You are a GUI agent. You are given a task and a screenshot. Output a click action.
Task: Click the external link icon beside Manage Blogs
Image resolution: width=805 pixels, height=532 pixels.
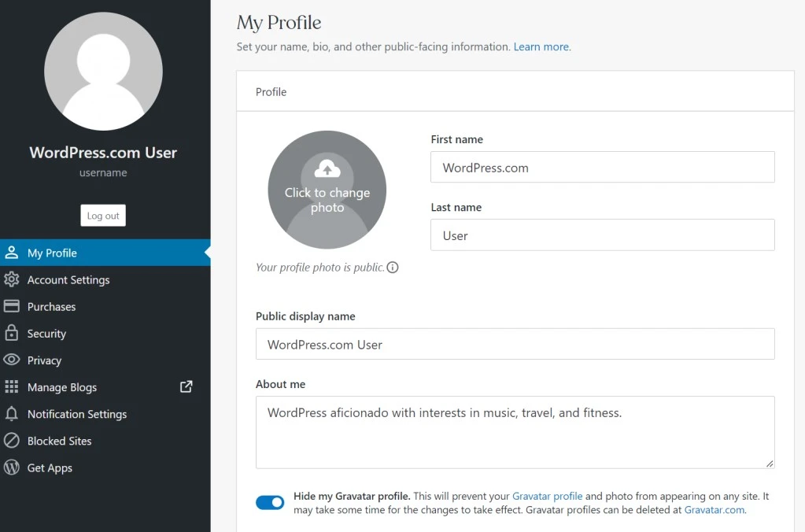tap(186, 386)
